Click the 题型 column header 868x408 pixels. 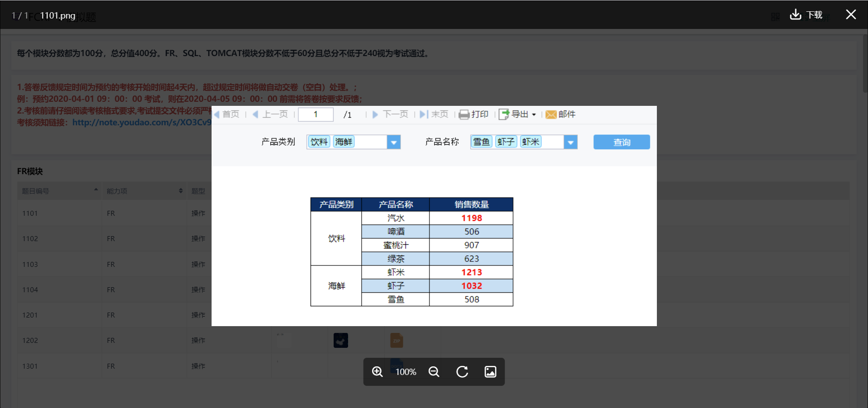tap(198, 191)
